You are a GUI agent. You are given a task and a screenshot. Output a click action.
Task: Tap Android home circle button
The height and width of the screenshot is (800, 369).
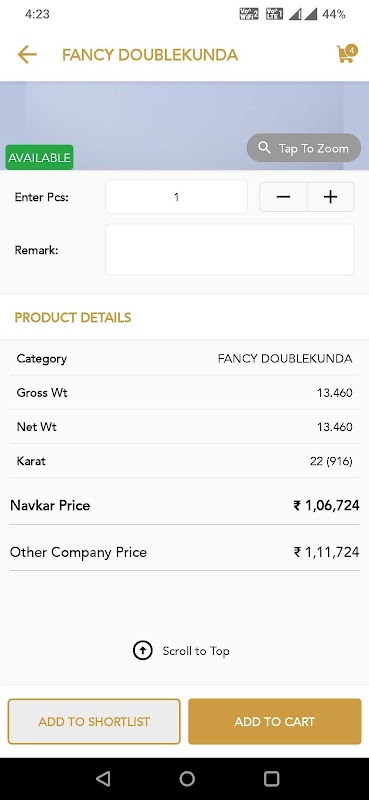coord(187,778)
